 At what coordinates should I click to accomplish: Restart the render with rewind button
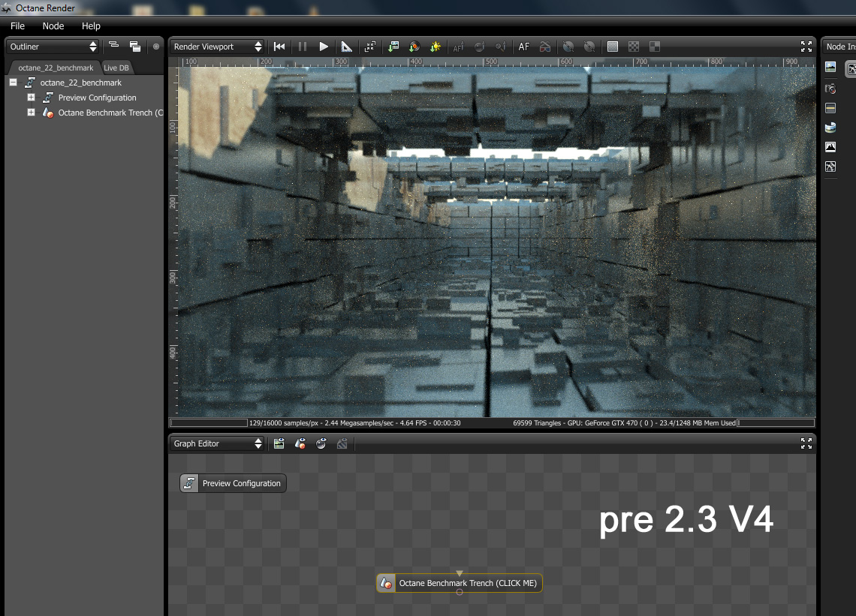(x=279, y=47)
